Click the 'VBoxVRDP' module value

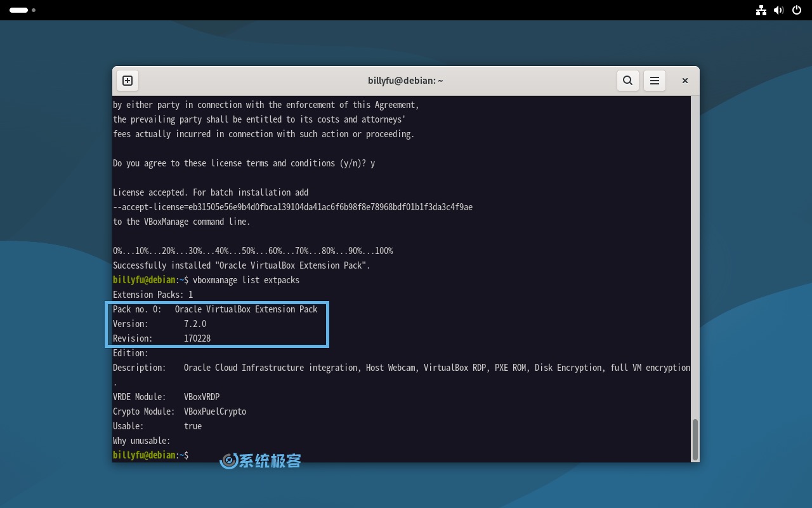(x=202, y=397)
